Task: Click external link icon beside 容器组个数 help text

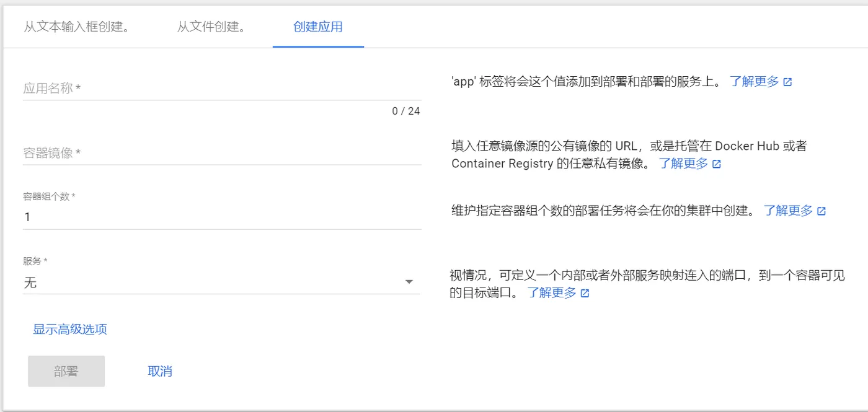Action: [821, 211]
